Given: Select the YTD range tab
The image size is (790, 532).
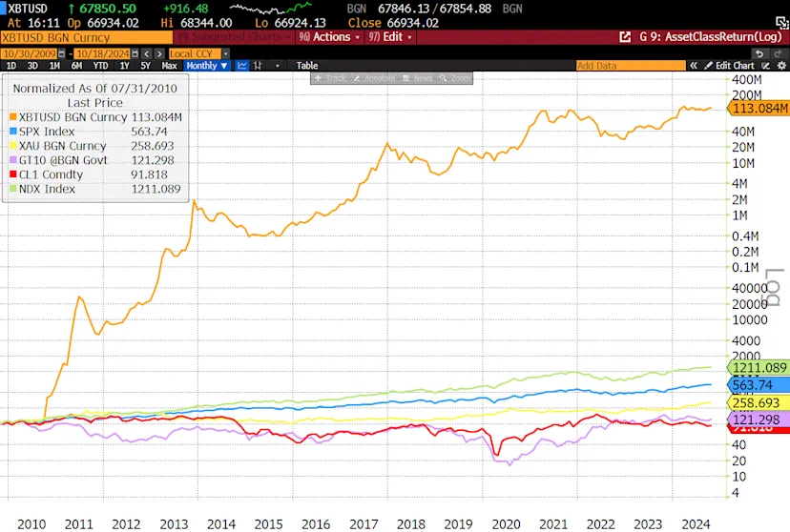Looking at the screenshot, I should tap(100, 66).
